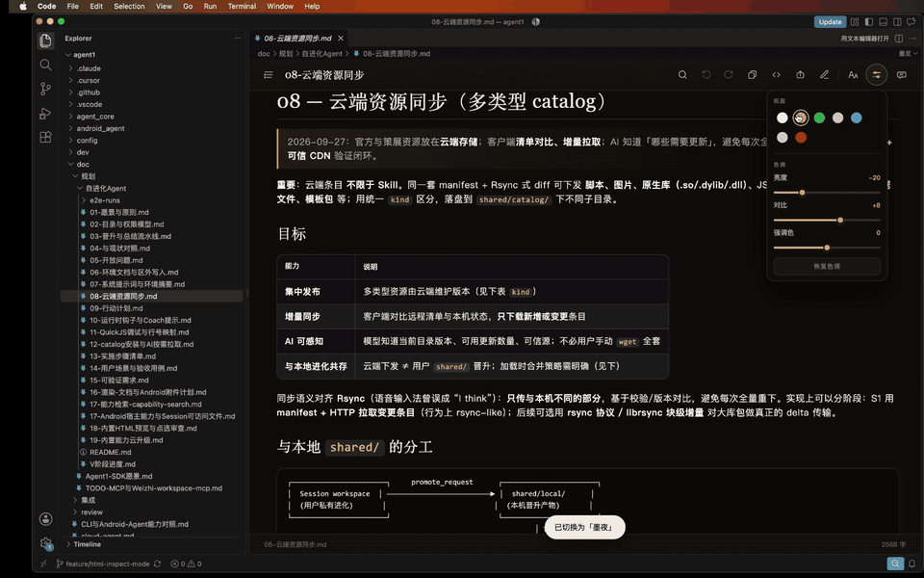Click the copy document icon
This screenshot has height=578, width=924.
pos(753,75)
